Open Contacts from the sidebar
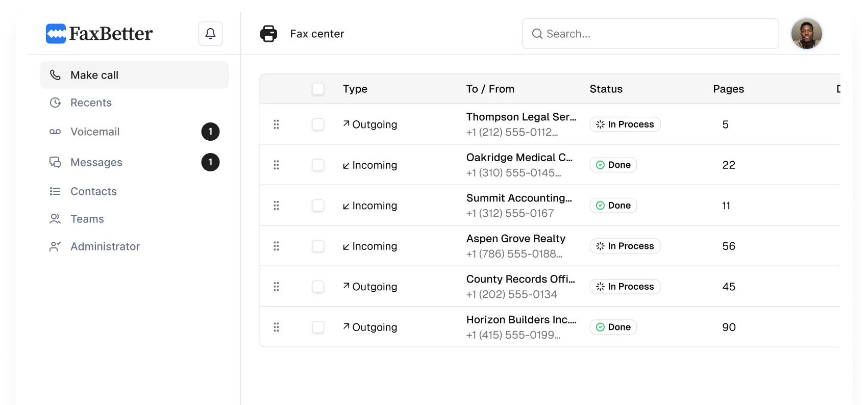 (x=93, y=191)
